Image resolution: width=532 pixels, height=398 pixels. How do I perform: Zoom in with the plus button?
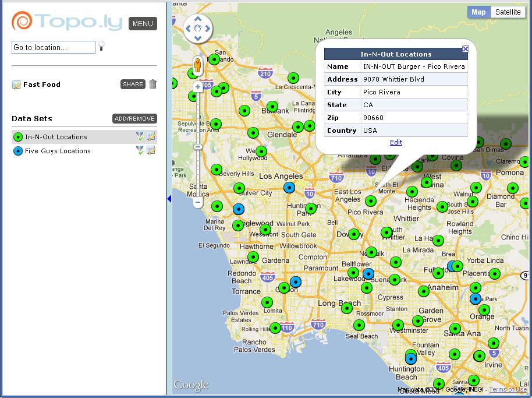click(198, 87)
